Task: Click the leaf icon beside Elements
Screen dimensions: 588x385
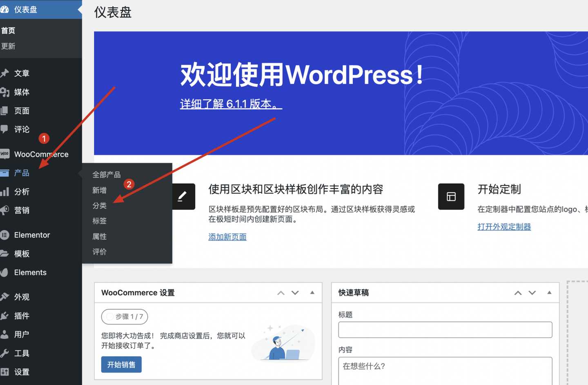Action: [x=4, y=272]
